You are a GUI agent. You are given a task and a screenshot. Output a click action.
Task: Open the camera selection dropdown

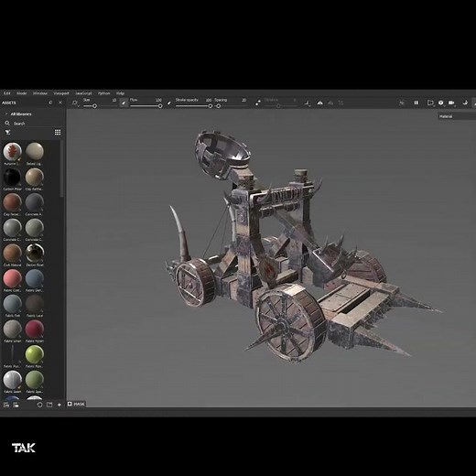[451, 103]
